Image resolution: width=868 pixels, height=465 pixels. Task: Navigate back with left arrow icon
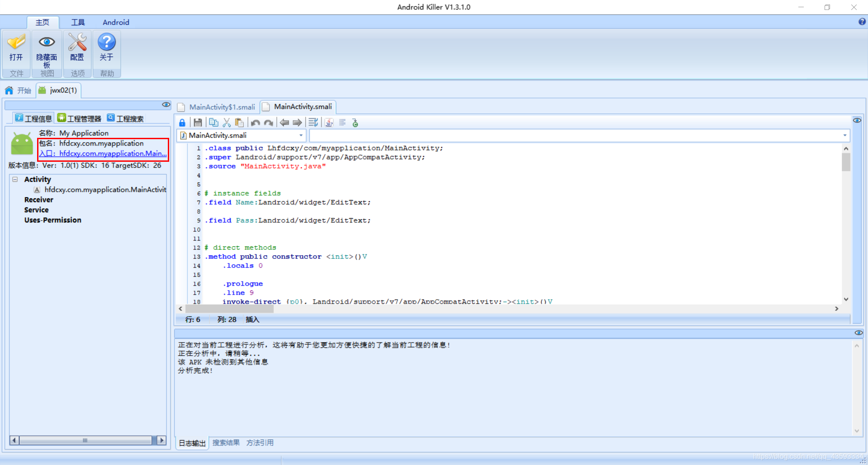tap(284, 122)
